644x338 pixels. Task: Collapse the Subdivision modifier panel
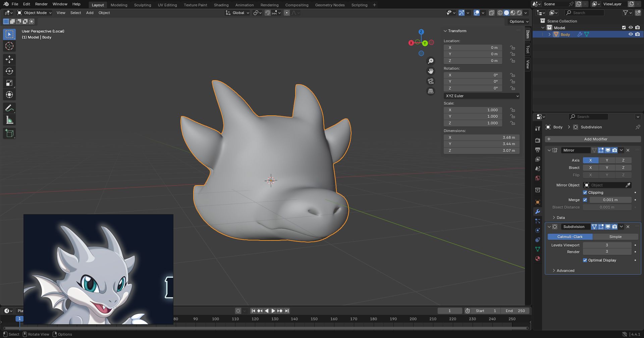549,227
